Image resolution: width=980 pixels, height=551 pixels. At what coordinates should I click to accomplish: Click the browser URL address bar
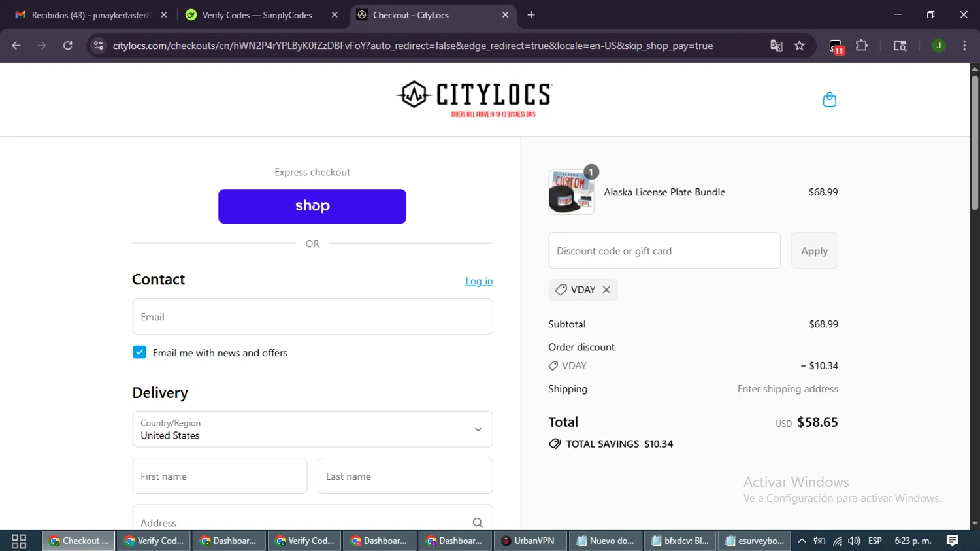[x=413, y=46]
